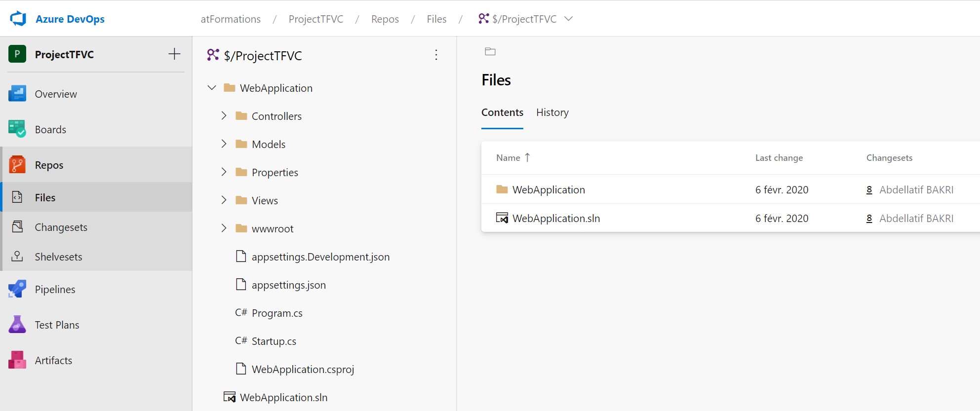Open the Boards hub icon

coord(17,129)
